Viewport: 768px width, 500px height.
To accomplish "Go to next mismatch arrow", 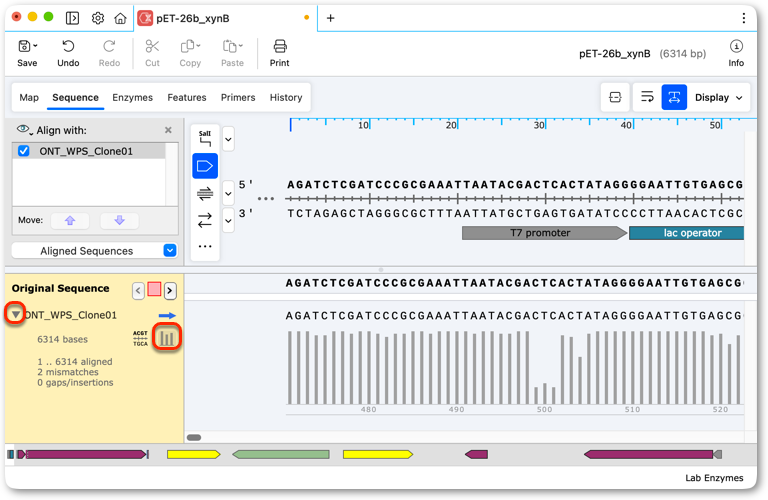I will coord(170,291).
